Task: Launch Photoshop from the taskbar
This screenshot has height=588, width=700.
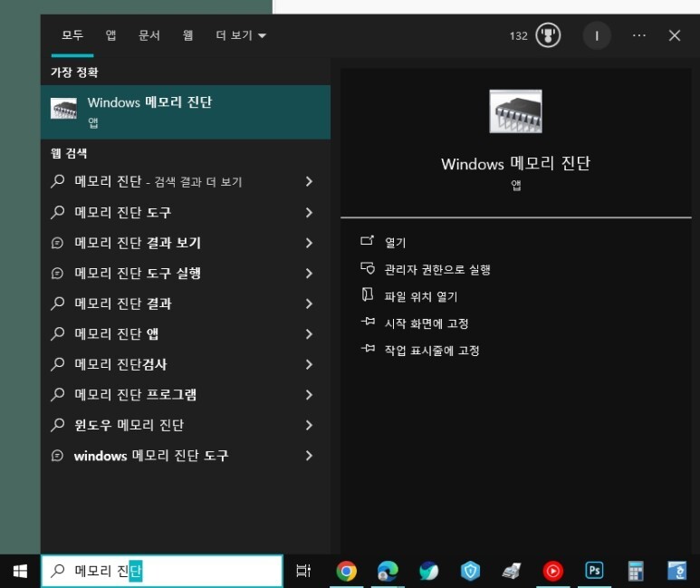Action: pos(594,571)
